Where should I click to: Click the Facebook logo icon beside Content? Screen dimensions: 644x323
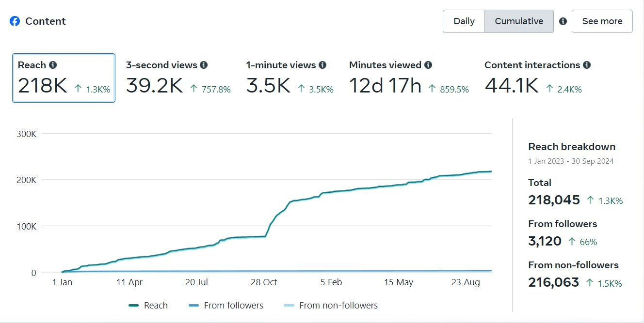tap(15, 21)
